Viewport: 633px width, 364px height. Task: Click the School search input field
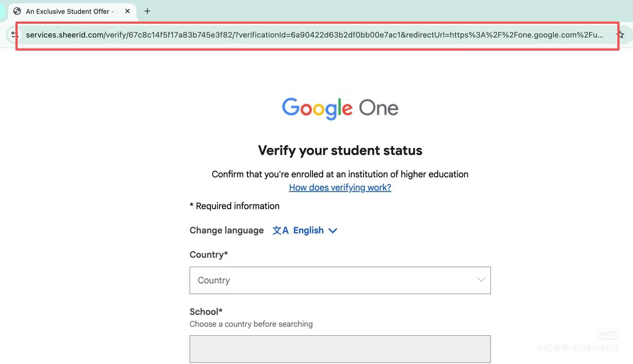coord(340,349)
